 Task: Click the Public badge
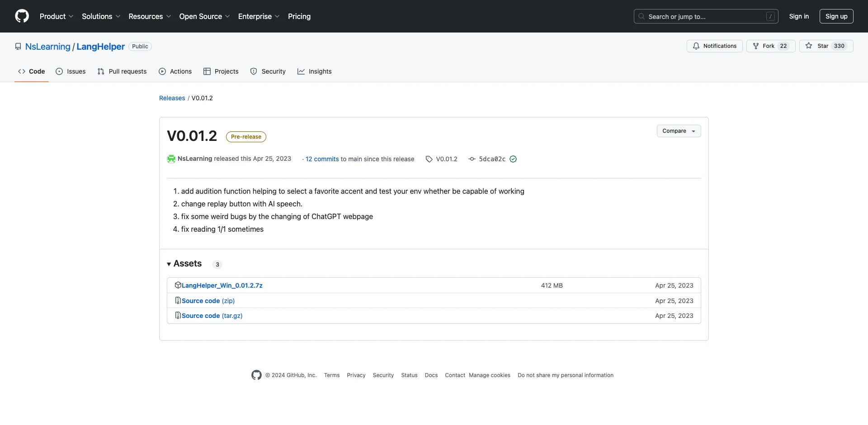pyautogui.click(x=140, y=47)
